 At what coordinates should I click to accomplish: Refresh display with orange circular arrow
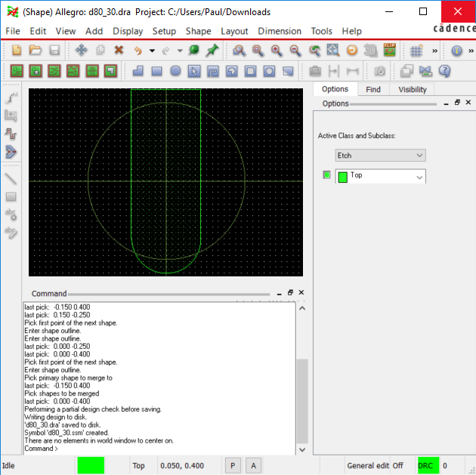pyautogui.click(x=352, y=50)
